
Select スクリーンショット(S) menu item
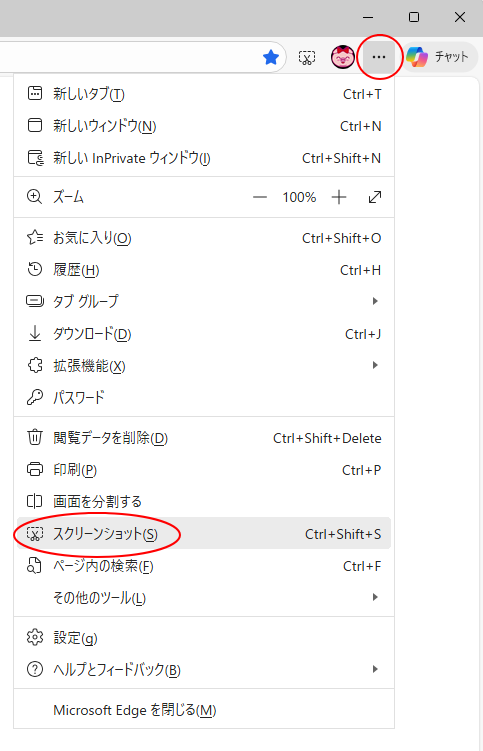click(204, 534)
